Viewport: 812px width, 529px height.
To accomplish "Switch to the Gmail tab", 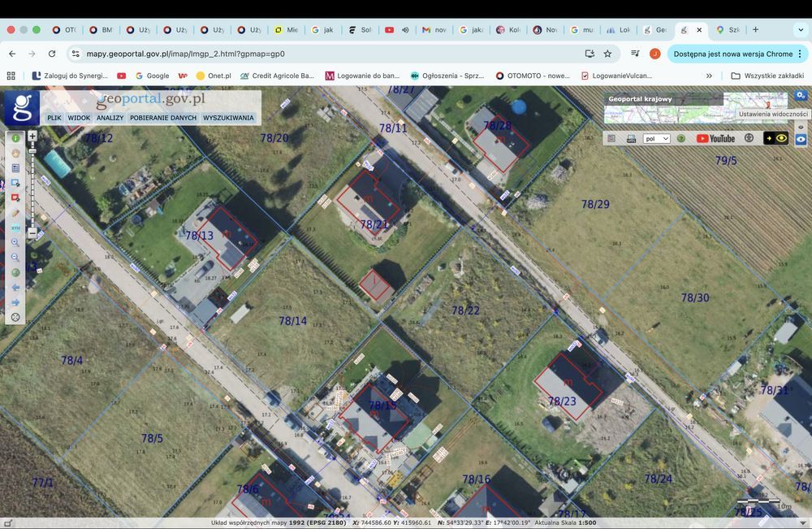I will coord(434,29).
